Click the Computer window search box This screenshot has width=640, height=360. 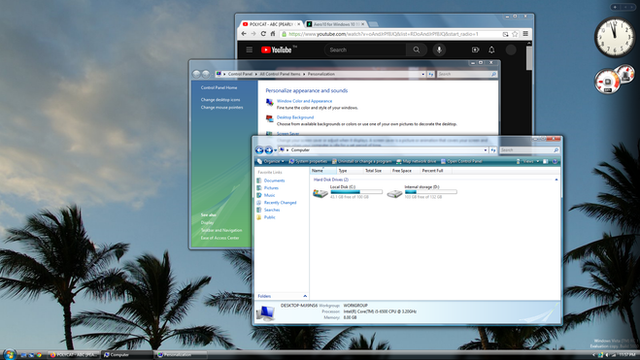[x=529, y=150]
